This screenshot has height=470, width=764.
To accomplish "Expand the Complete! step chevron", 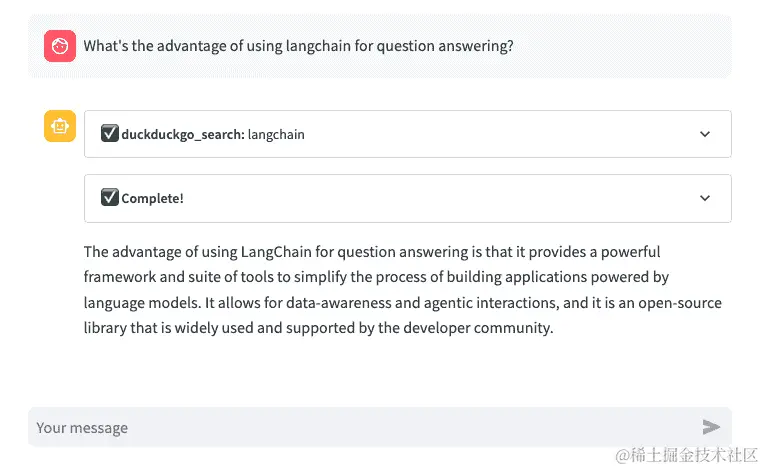I will 705,198.
